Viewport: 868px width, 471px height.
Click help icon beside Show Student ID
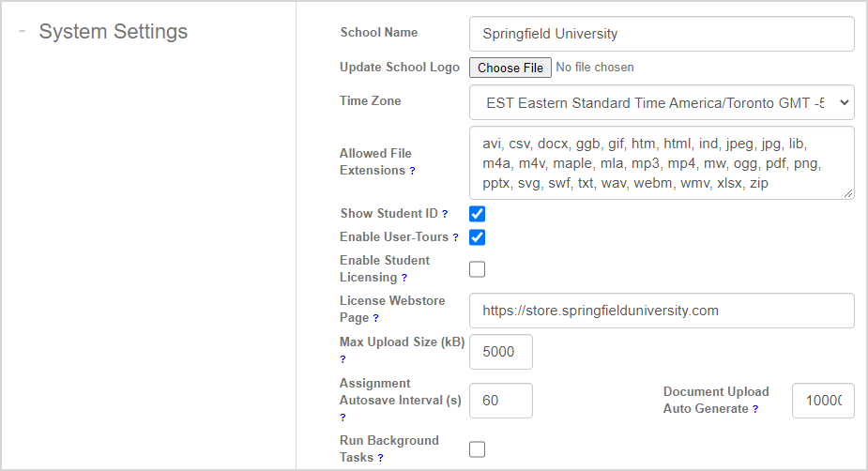[445, 214]
